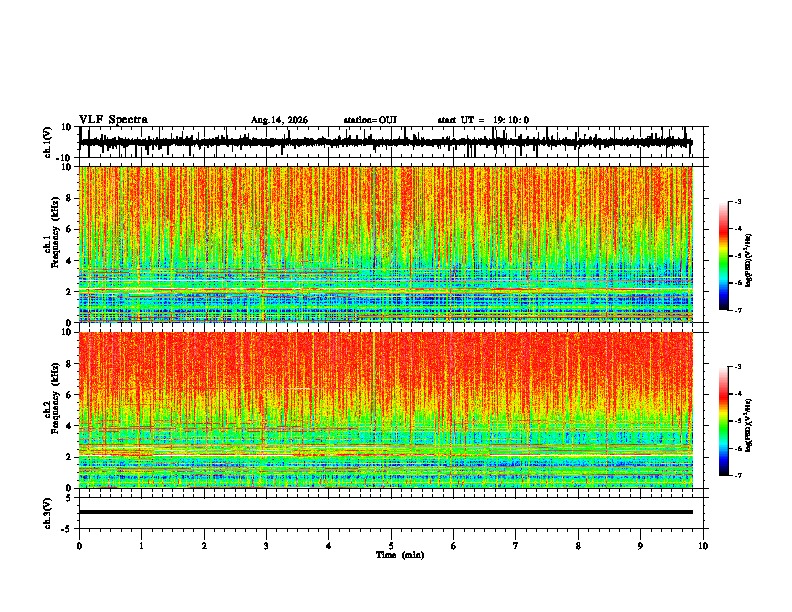Click the "-3" label on ch.1 color scale

[738, 202]
